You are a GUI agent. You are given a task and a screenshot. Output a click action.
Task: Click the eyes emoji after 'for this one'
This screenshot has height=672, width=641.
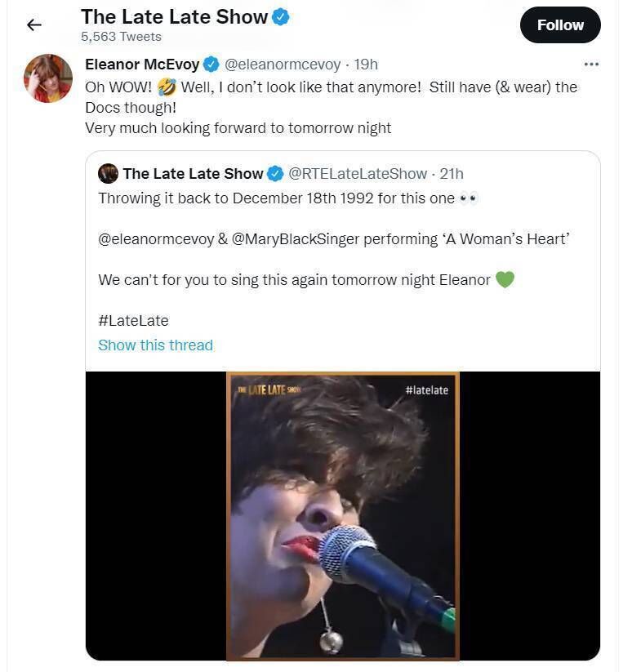468,198
